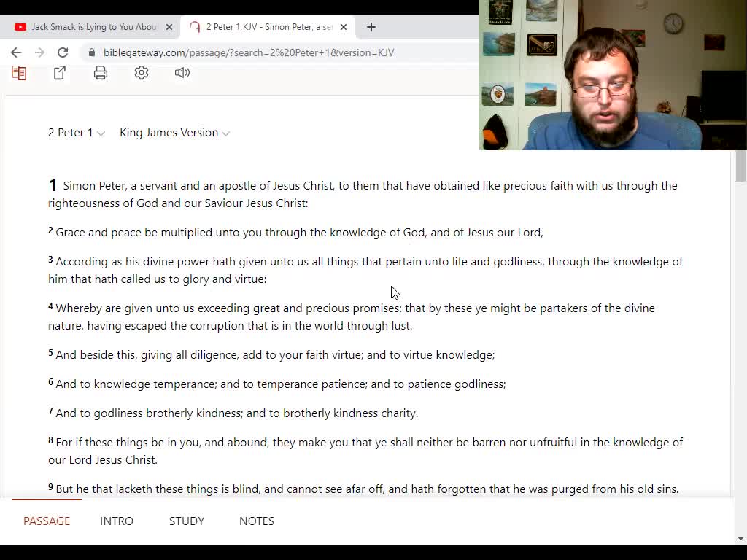
Task: Print the passage using printer icon
Action: coord(101,73)
